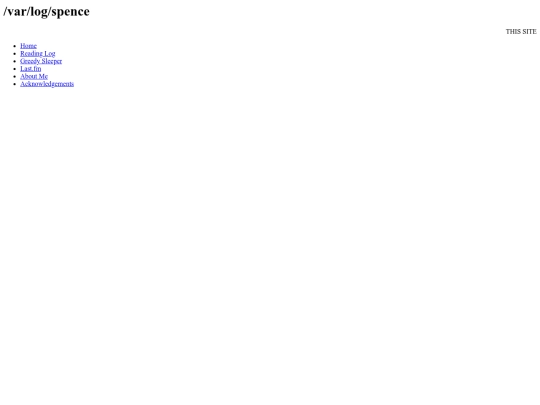View the Acknowledgements page
The width and height of the screenshot is (540, 405).
point(47,84)
